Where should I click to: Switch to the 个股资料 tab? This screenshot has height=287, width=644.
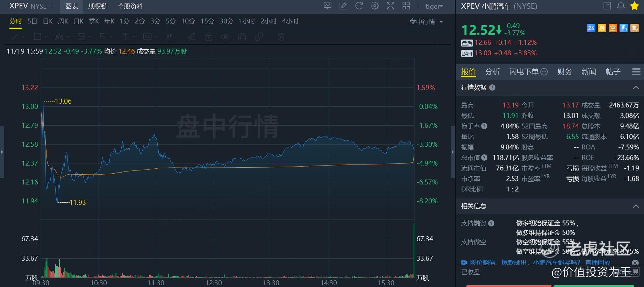[130, 6]
